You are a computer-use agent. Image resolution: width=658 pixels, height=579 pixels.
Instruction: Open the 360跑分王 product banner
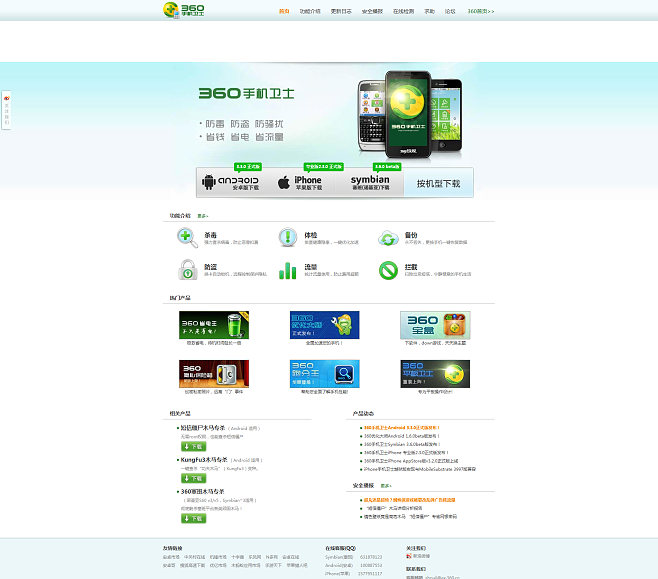pos(324,373)
